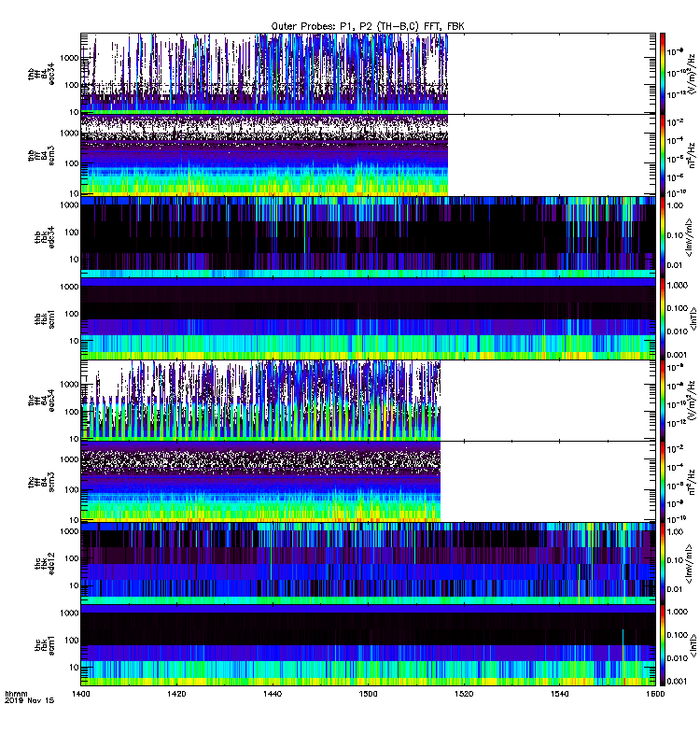Select the thb fbk edc34 spectrogram panel

pos(368,237)
